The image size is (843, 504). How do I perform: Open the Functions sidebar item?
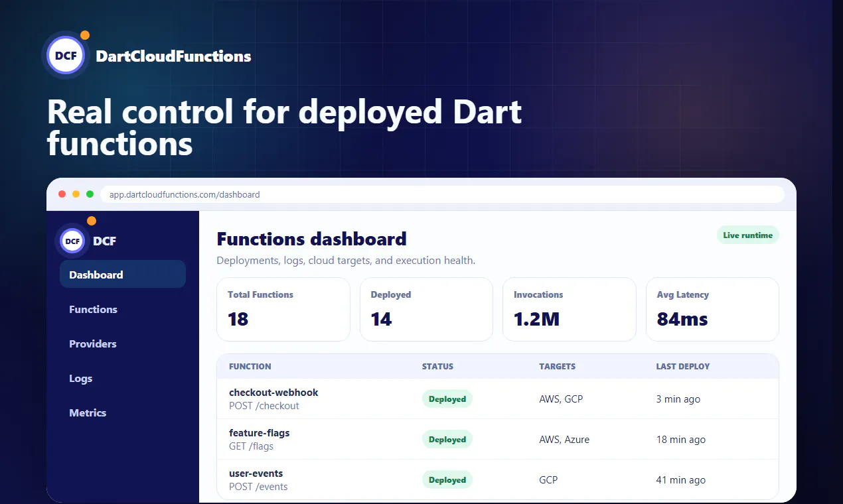point(123,309)
